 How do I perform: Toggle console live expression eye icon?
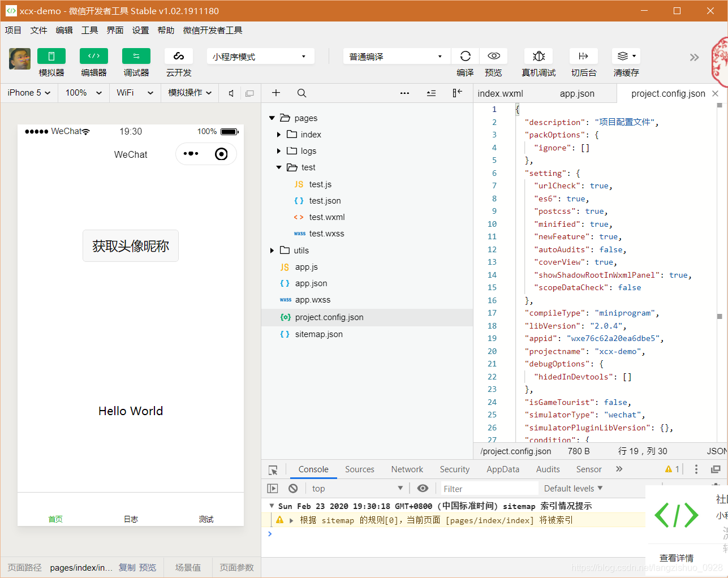[x=423, y=489]
